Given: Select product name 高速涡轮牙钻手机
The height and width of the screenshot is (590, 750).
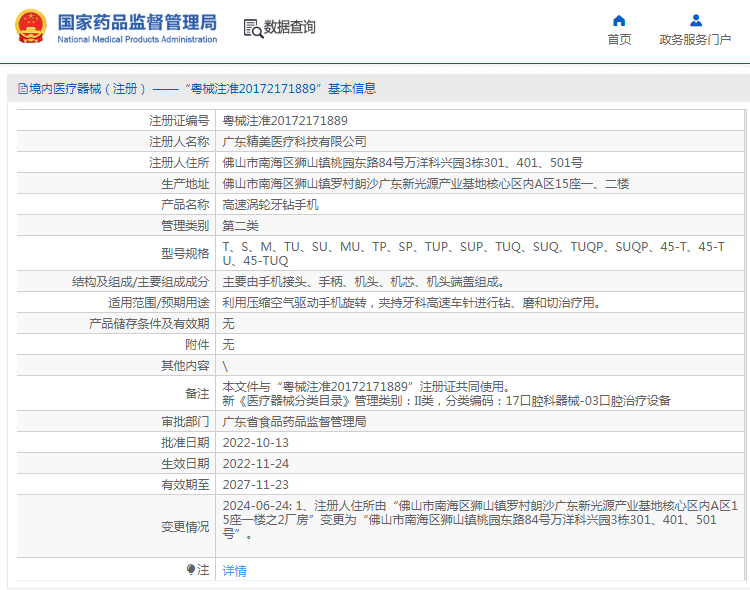Looking at the screenshot, I should (270, 205).
